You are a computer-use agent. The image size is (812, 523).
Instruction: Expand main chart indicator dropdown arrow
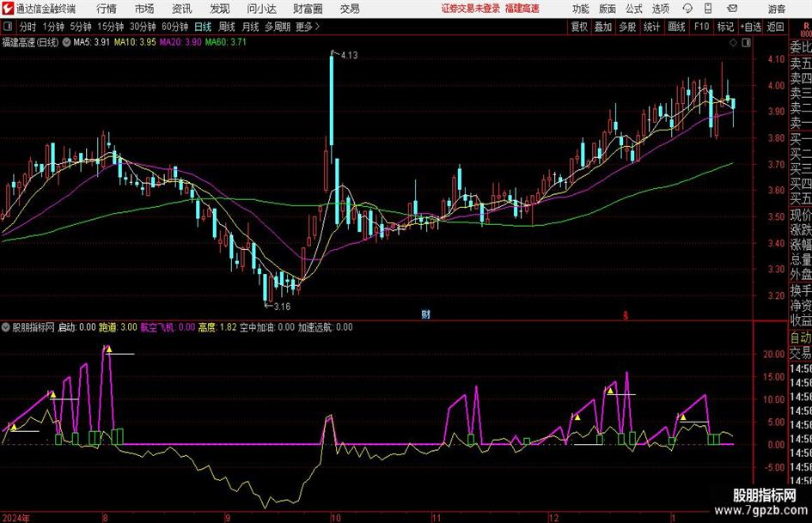pyautogui.click(x=66, y=42)
